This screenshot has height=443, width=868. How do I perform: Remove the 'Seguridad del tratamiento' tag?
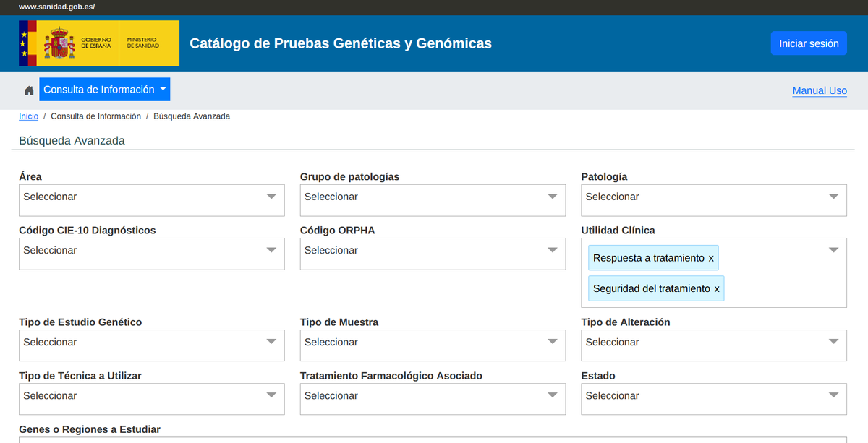[717, 289]
